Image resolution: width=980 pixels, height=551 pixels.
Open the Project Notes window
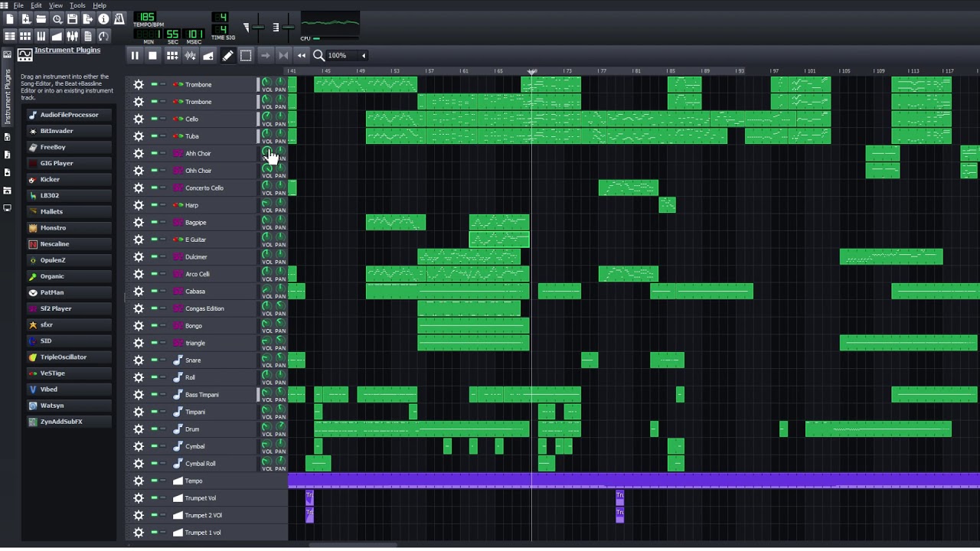tap(87, 36)
